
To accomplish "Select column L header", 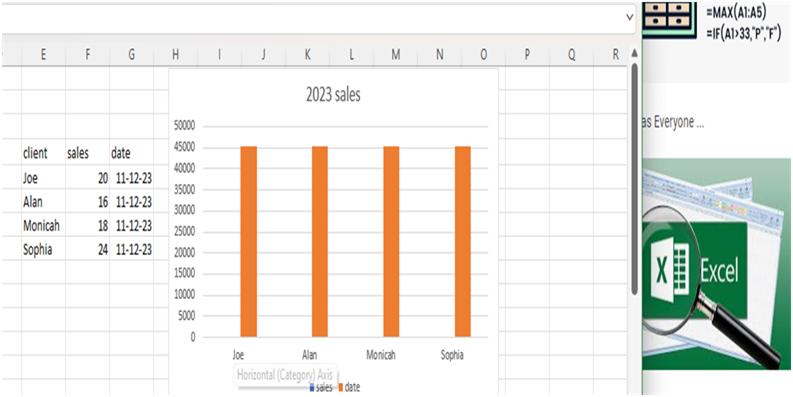I will (351, 55).
